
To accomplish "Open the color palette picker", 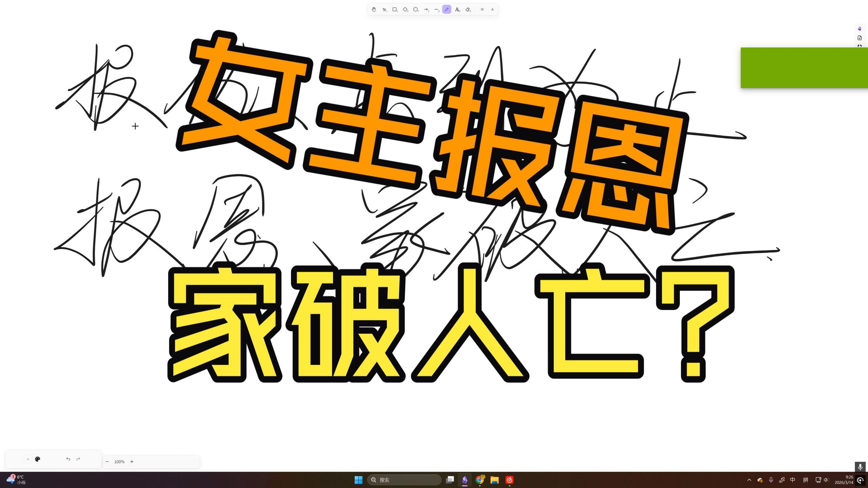I will pyautogui.click(x=37, y=459).
